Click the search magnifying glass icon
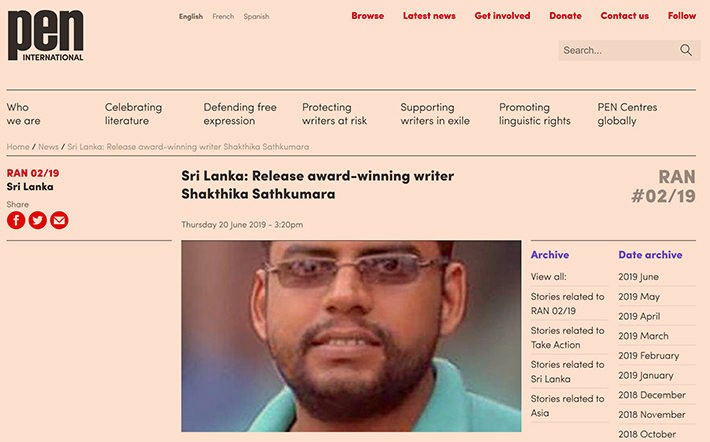This screenshot has height=442, width=710. [686, 50]
